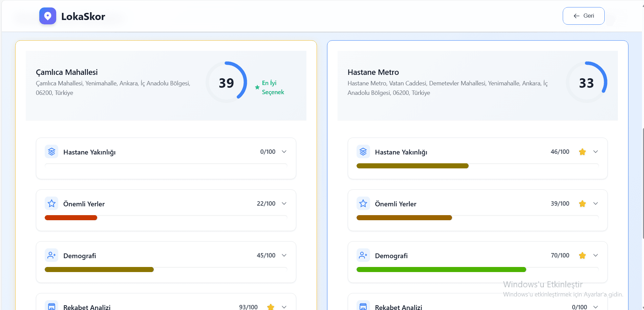644x310 pixels.
Task: Click the empty Hastane Yakınlığı bar for Çamlıca
Action: [166, 166]
